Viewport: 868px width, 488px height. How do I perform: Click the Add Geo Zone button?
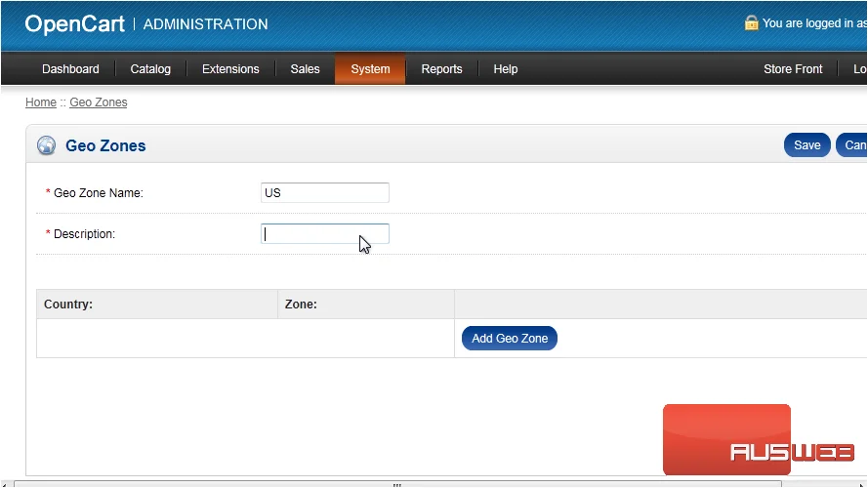(510, 338)
